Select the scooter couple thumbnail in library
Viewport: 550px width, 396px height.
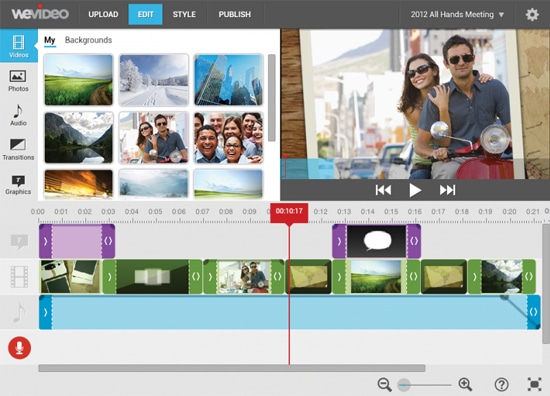coord(154,138)
